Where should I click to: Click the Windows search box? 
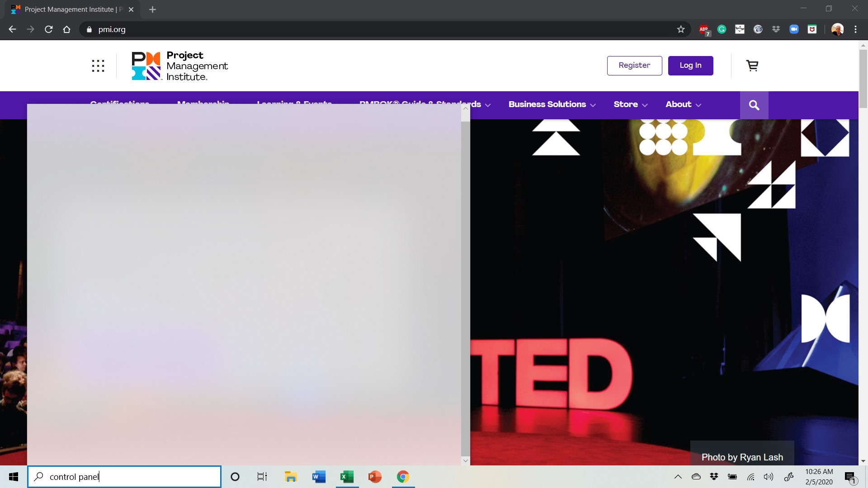(x=124, y=477)
